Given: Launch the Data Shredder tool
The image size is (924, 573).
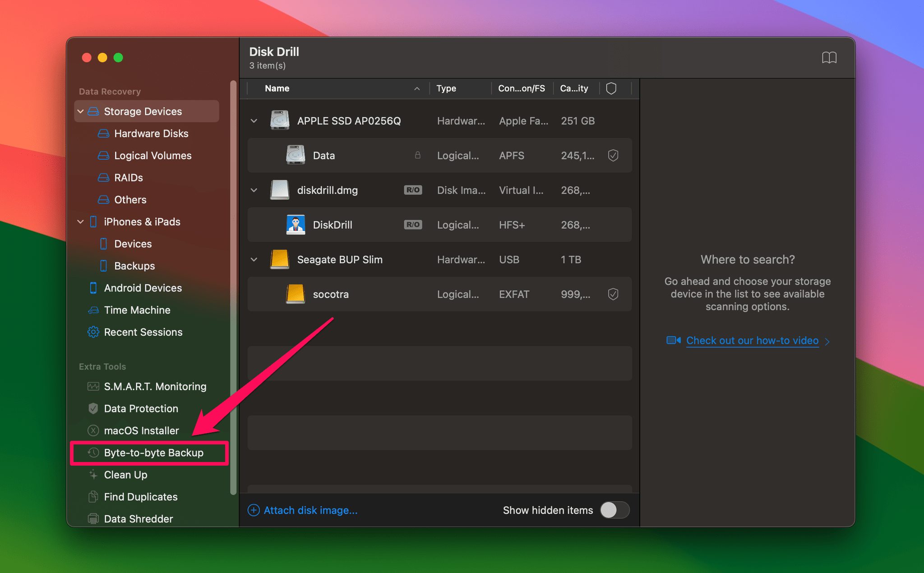Looking at the screenshot, I should pos(138,518).
